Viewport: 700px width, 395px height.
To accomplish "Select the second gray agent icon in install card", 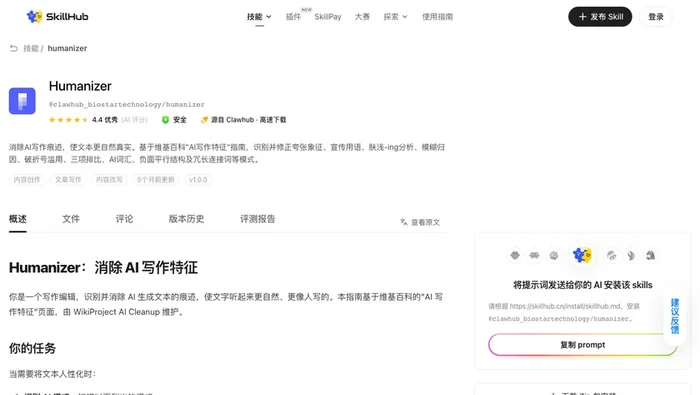I will point(534,255).
